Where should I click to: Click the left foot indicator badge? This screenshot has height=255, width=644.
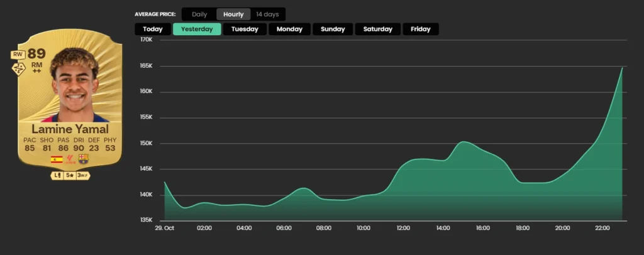tap(56, 175)
